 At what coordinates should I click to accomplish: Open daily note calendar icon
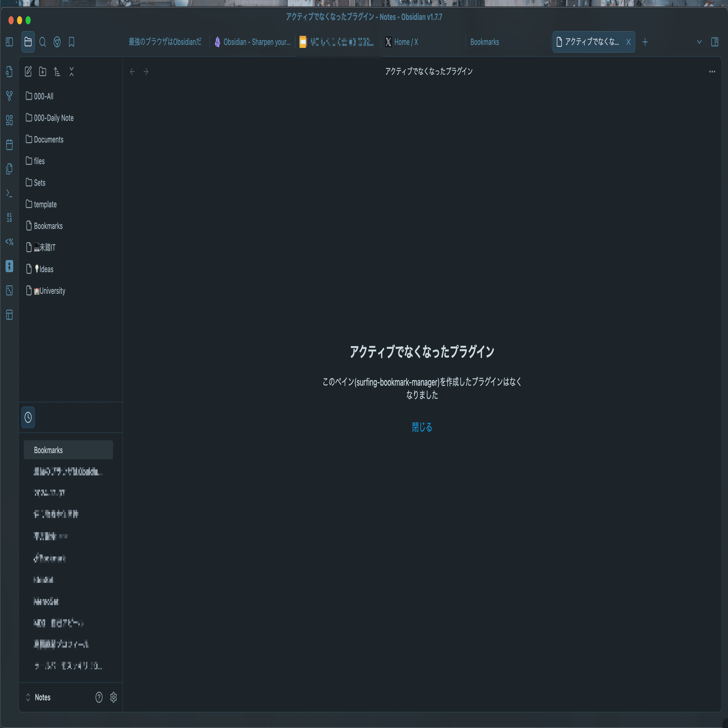[9, 144]
